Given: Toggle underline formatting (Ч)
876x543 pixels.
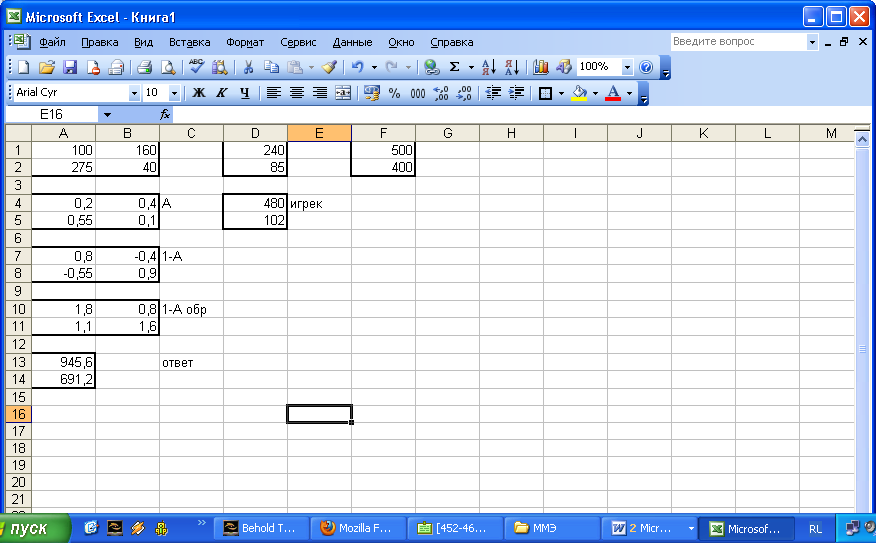Looking at the screenshot, I should (244, 93).
